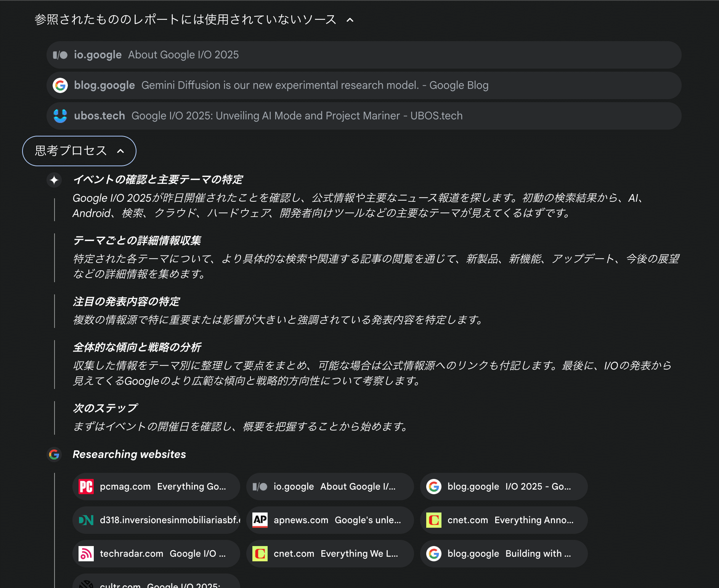719x588 pixels.
Task: Open the cnet.com Everything We Learned chip
Action: point(330,554)
